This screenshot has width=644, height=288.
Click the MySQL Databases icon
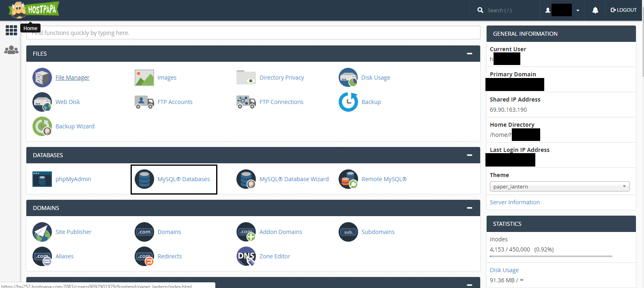[144, 179]
